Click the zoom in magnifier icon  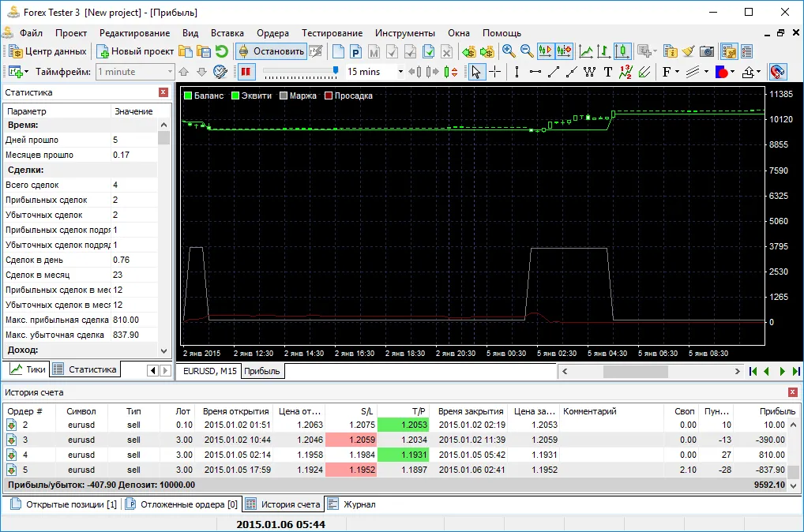[x=508, y=51]
